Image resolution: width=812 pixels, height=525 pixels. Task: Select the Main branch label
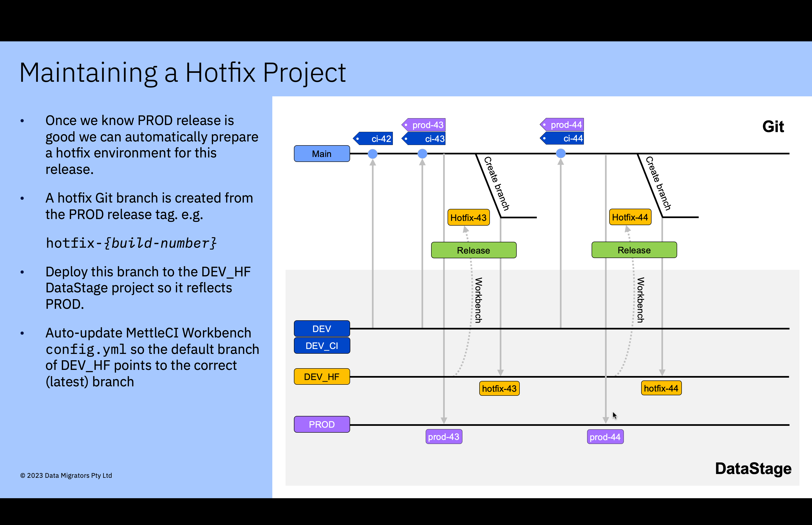[322, 154]
